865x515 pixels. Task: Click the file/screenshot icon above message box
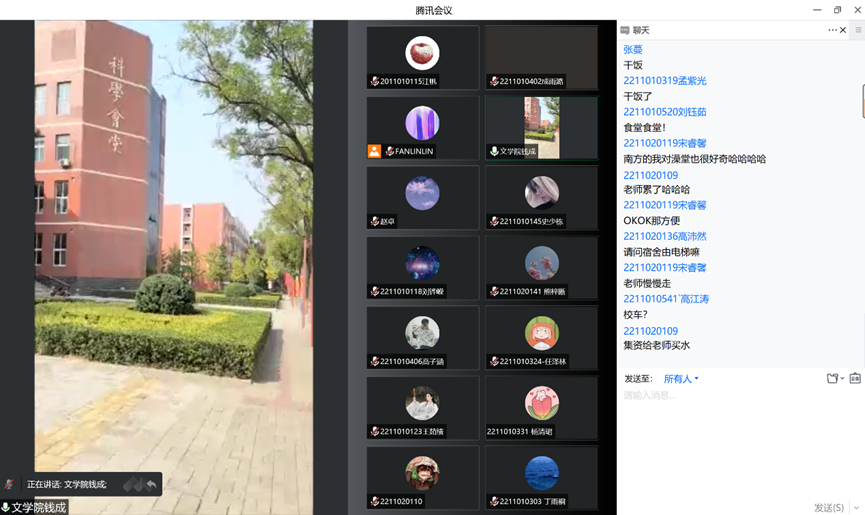(832, 379)
